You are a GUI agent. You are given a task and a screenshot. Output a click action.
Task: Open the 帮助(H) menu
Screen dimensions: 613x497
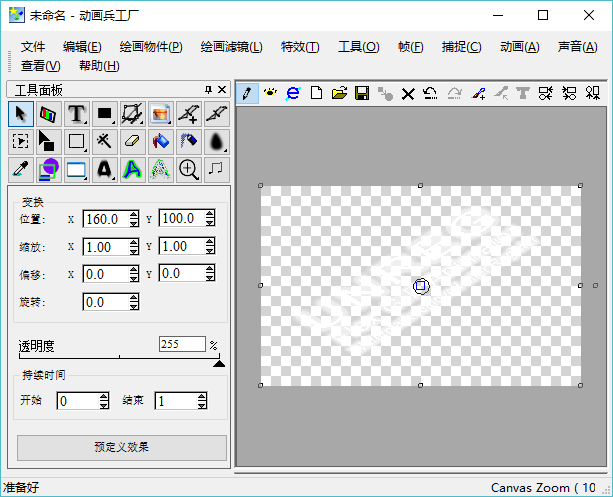[x=99, y=66]
